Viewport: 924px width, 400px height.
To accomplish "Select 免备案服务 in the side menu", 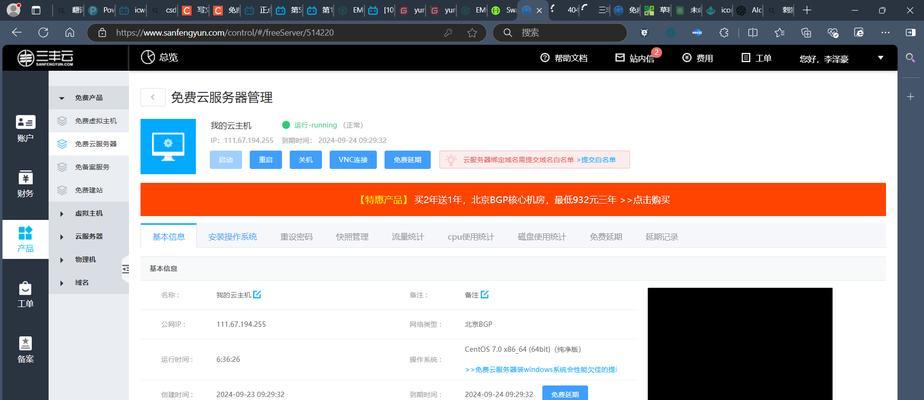I will click(88, 167).
